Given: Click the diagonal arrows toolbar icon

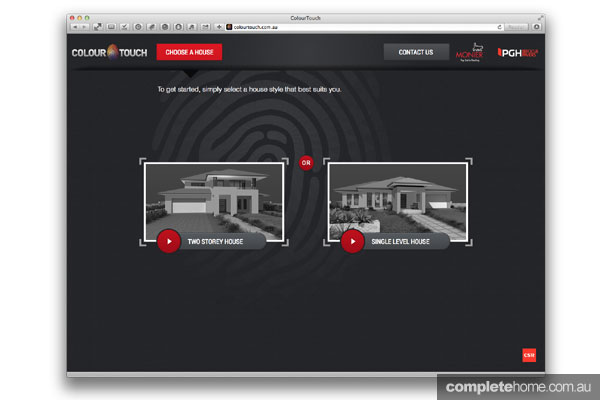Looking at the screenshot, I should (98, 27).
